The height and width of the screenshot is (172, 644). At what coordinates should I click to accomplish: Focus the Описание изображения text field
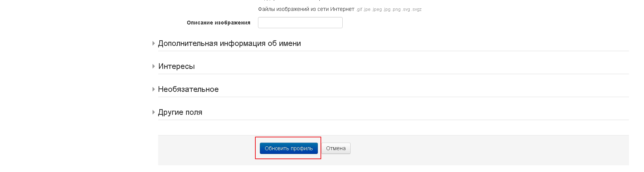pos(300,23)
